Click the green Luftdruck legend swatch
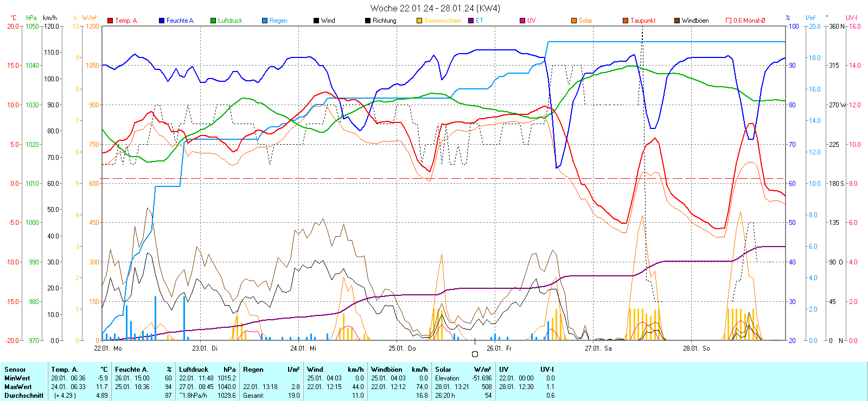 click(213, 21)
